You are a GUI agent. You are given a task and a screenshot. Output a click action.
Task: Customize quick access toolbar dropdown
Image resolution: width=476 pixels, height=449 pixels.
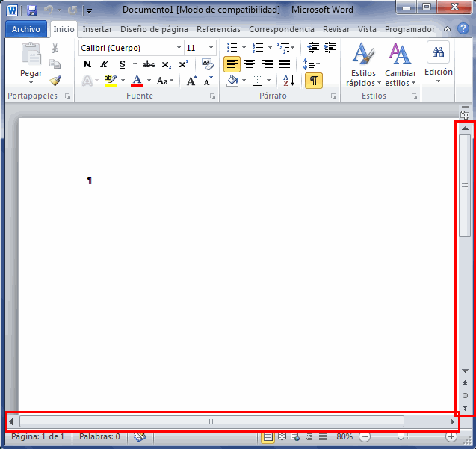[x=89, y=11]
